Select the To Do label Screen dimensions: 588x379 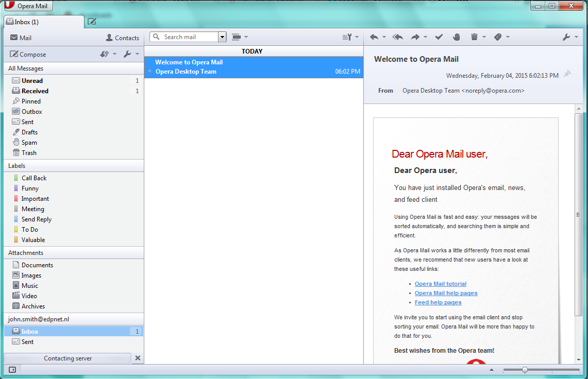(74, 230)
